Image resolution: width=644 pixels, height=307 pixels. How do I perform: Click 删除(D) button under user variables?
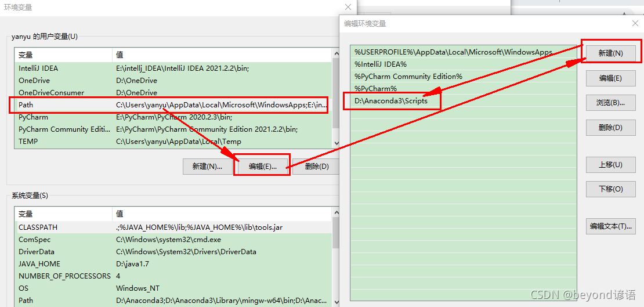pos(316,167)
